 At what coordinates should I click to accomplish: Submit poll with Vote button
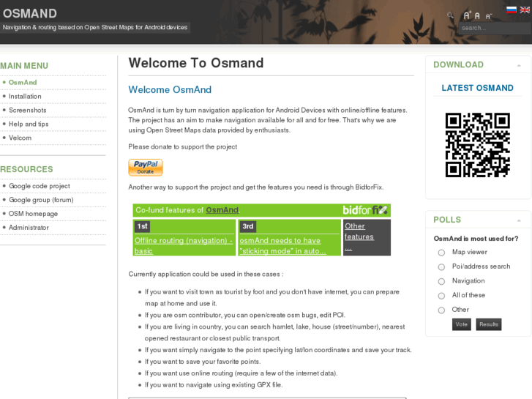462,324
